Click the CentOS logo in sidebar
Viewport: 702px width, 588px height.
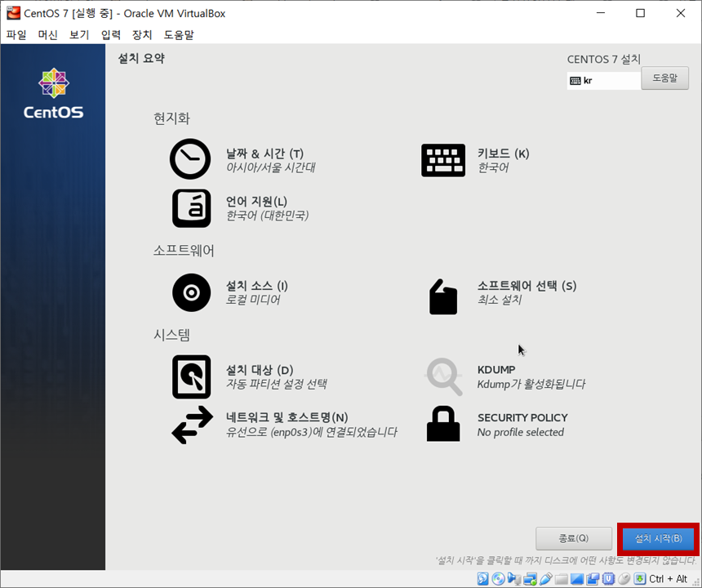(53, 94)
